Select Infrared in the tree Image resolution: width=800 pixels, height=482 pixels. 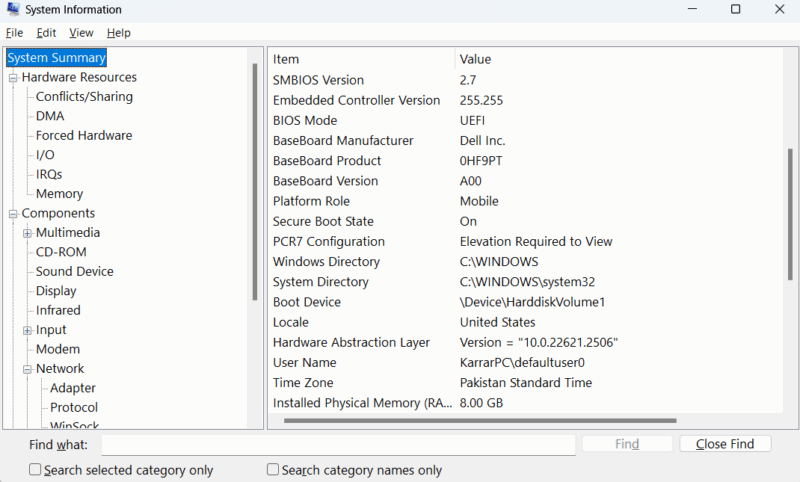click(x=58, y=310)
